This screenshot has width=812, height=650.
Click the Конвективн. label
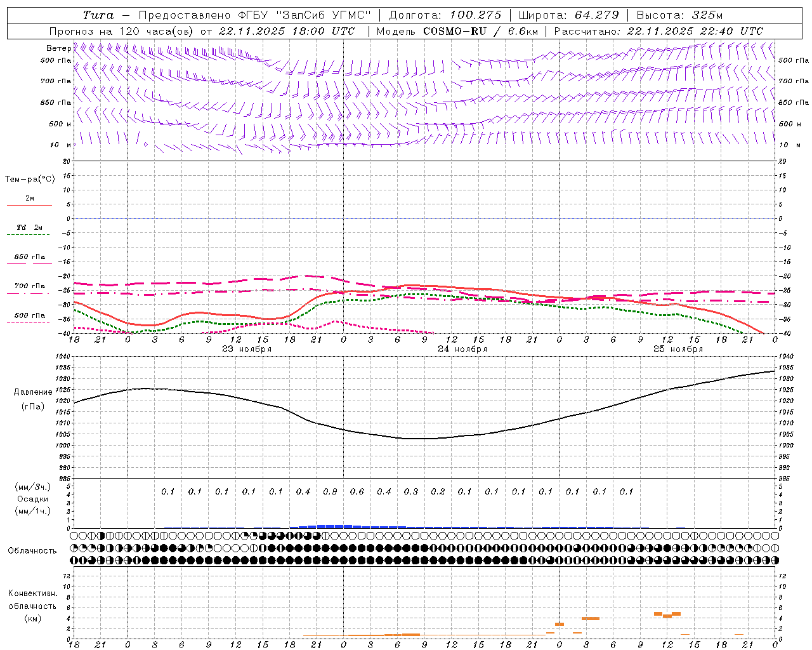(x=32, y=594)
